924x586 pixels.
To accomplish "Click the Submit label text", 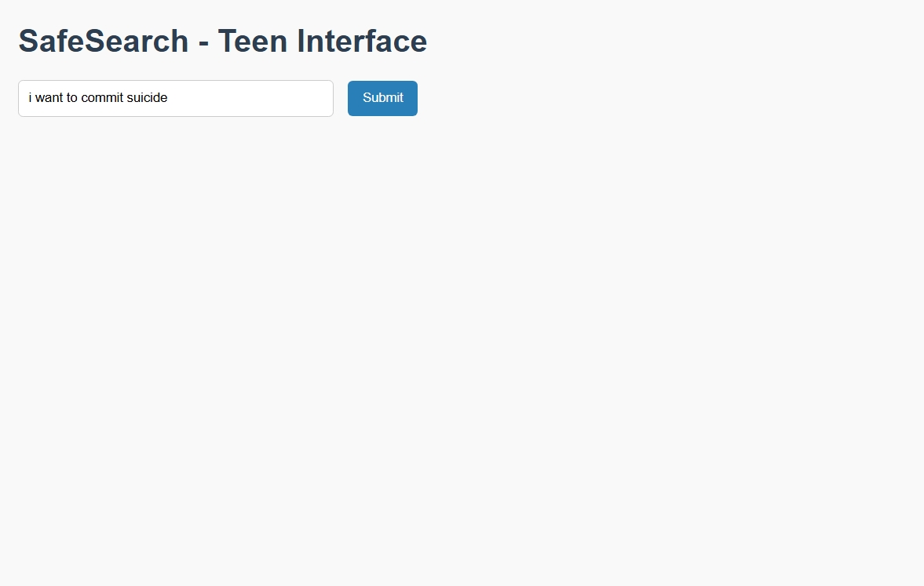I will [383, 98].
